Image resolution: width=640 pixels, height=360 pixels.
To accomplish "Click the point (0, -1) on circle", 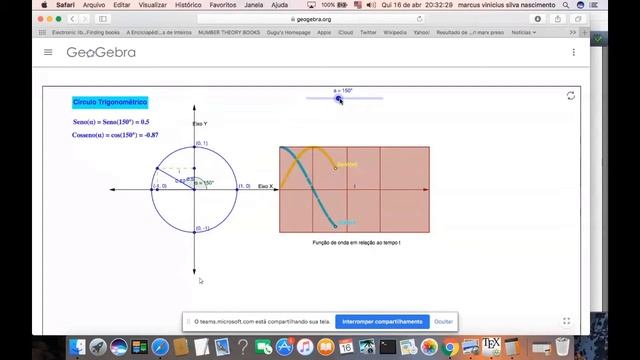I will (x=194, y=232).
